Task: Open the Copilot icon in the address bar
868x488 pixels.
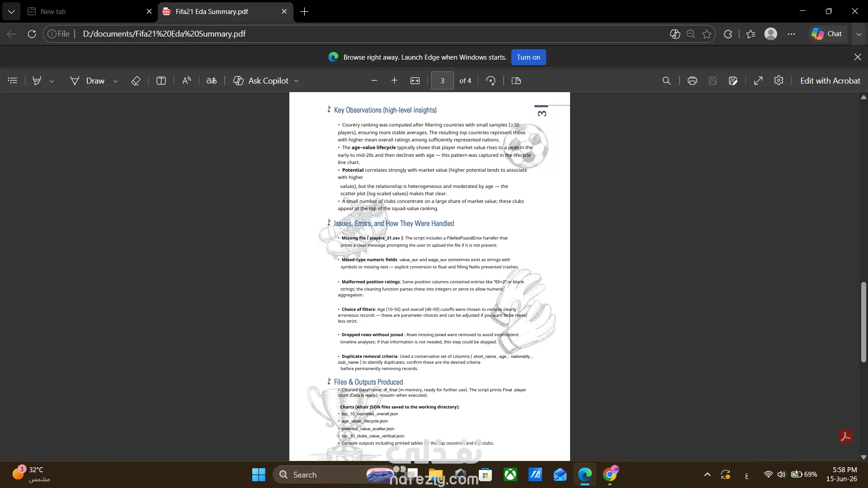Action: [675, 34]
